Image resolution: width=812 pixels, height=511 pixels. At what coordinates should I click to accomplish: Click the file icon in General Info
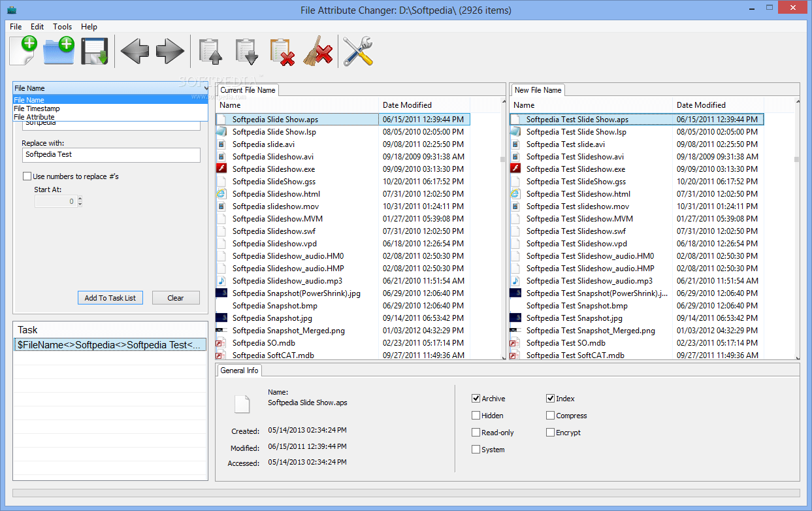(x=242, y=403)
